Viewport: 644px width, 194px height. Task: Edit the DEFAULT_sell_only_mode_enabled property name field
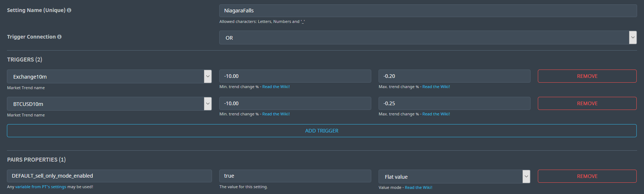[x=109, y=176]
